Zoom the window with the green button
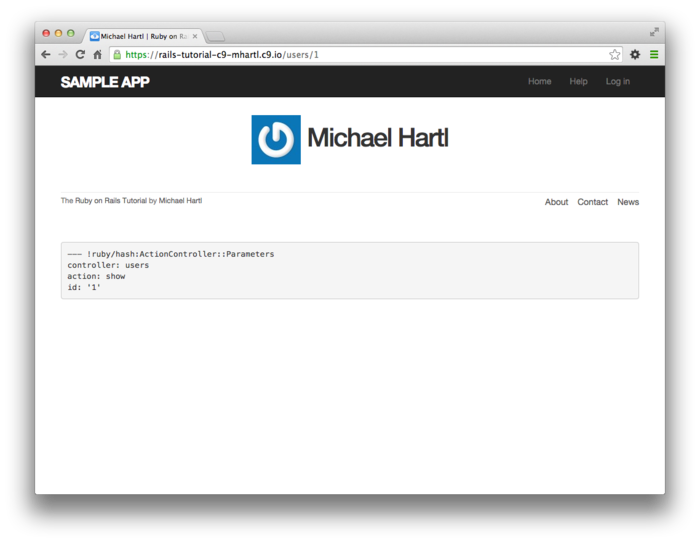Screen dimensions: 700x543 click(x=71, y=33)
